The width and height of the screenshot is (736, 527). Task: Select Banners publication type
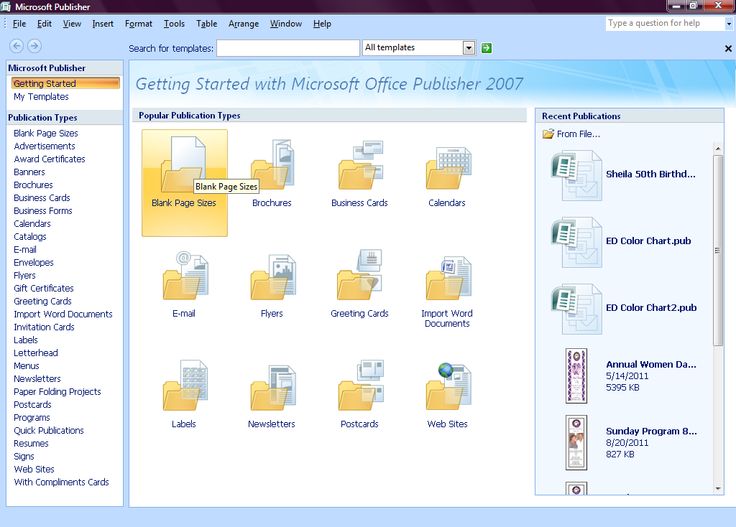tap(30, 172)
